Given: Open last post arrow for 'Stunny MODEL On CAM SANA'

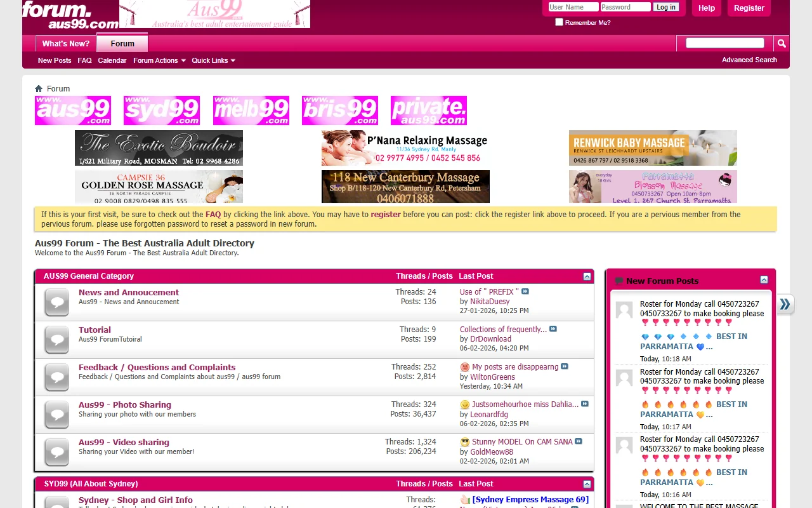Looking at the screenshot, I should pos(577,441).
